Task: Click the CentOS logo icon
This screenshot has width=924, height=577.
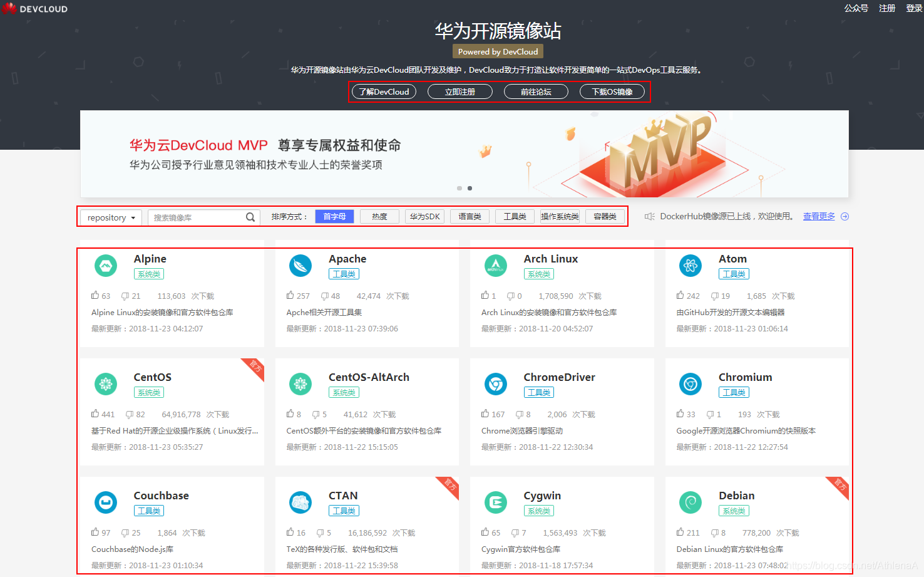Action: (x=106, y=384)
